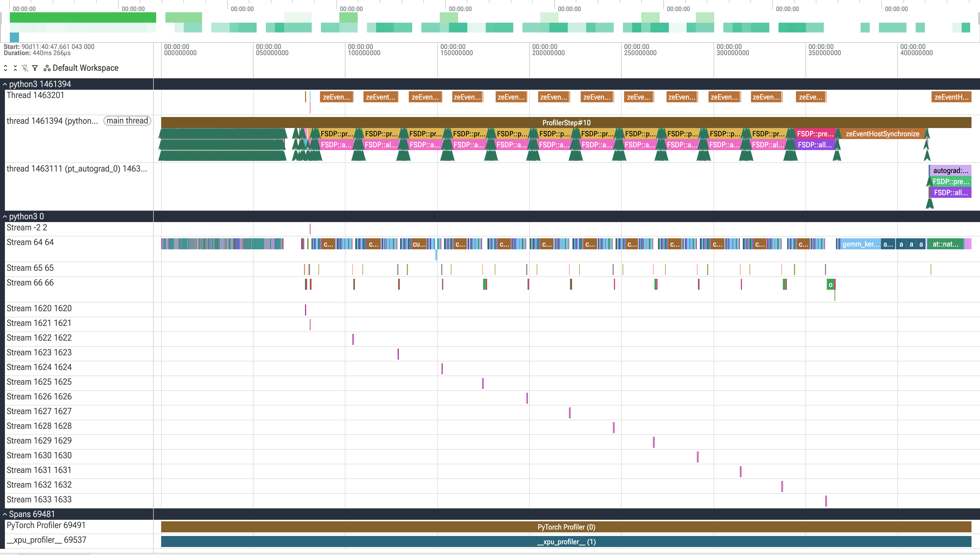Click the Stream 1633 1633 track label
The height and width of the screenshot is (555, 980).
(39, 499)
